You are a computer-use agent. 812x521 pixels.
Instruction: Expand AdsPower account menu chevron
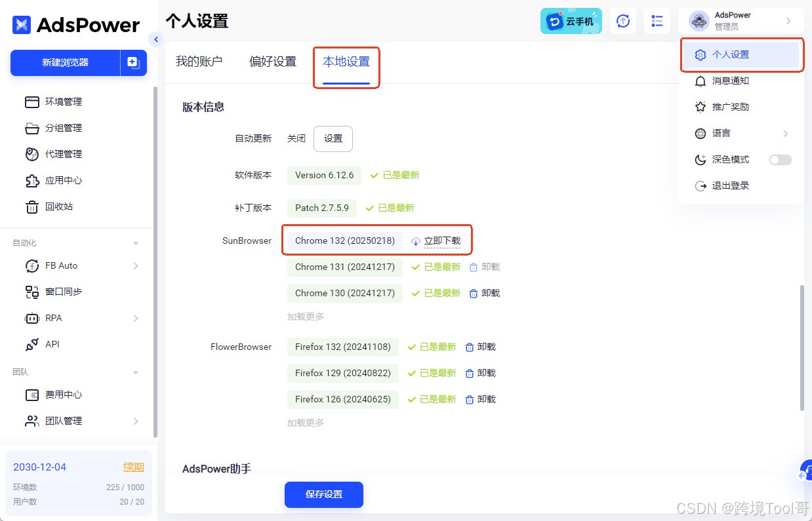(788, 21)
